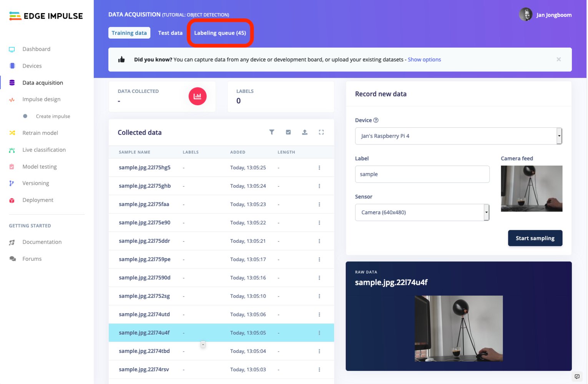Click the Start sampling button
This screenshot has width=588, height=384.
tap(535, 238)
